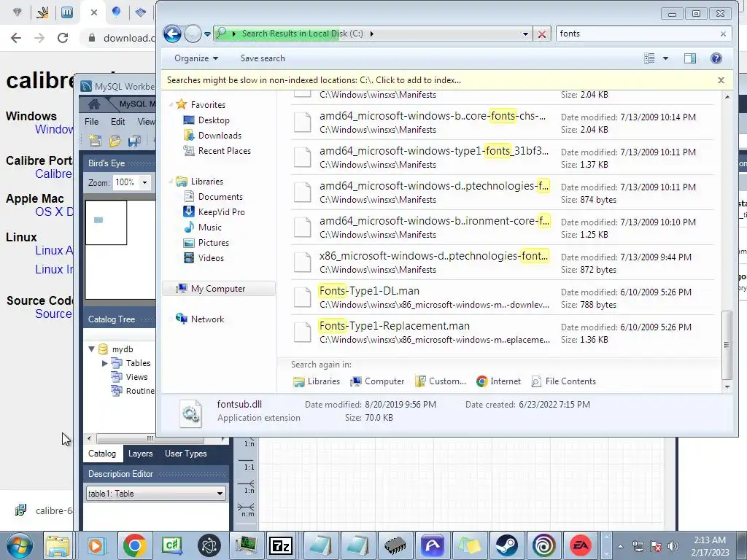This screenshot has height=560, width=747.
Task: Open Explorer help question mark
Action: tap(716, 58)
